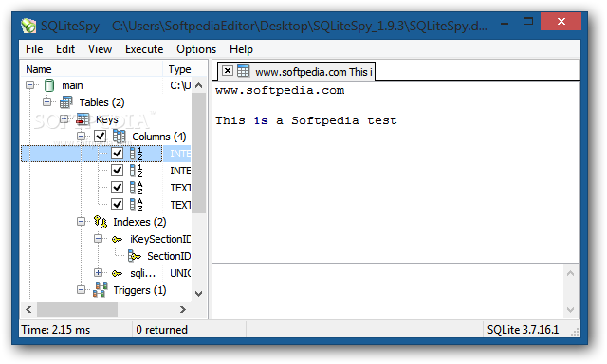Click the Triggers (1) icon
This screenshot has width=607, height=364.
pyautogui.click(x=101, y=290)
